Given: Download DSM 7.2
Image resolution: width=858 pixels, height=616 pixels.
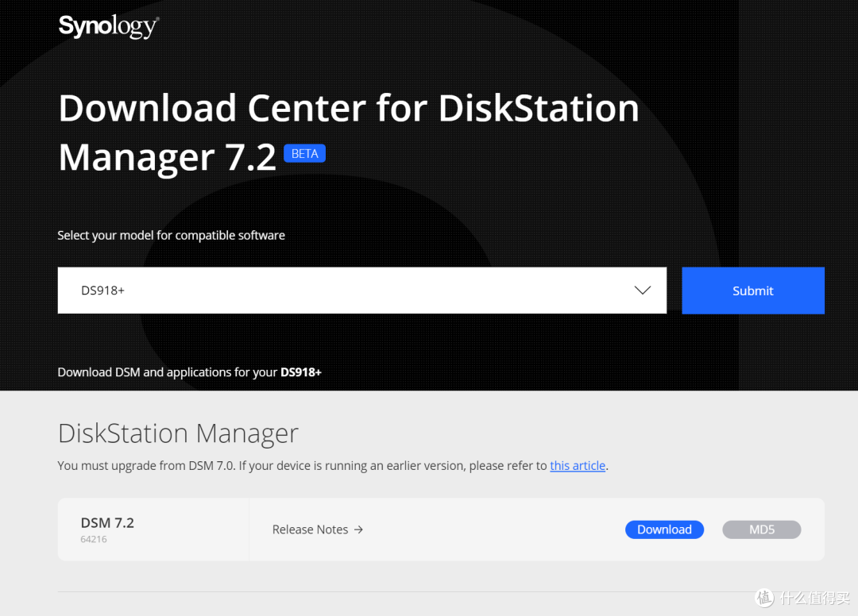Looking at the screenshot, I should 664,529.
